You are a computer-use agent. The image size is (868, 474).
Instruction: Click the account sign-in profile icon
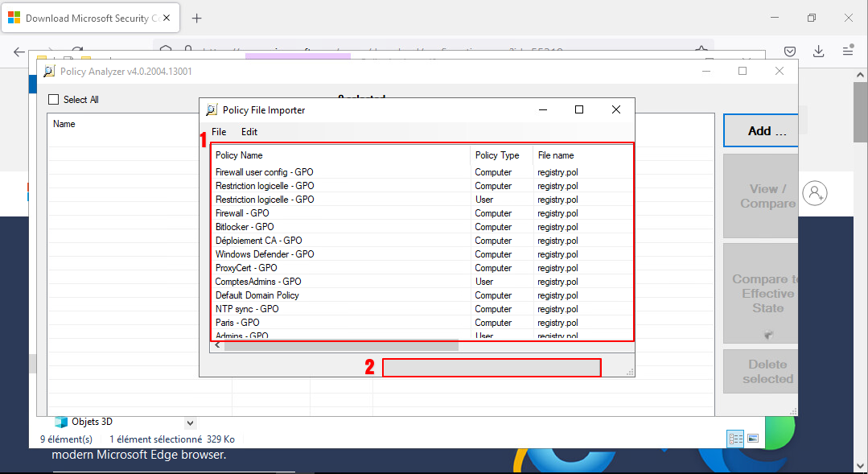click(x=815, y=192)
